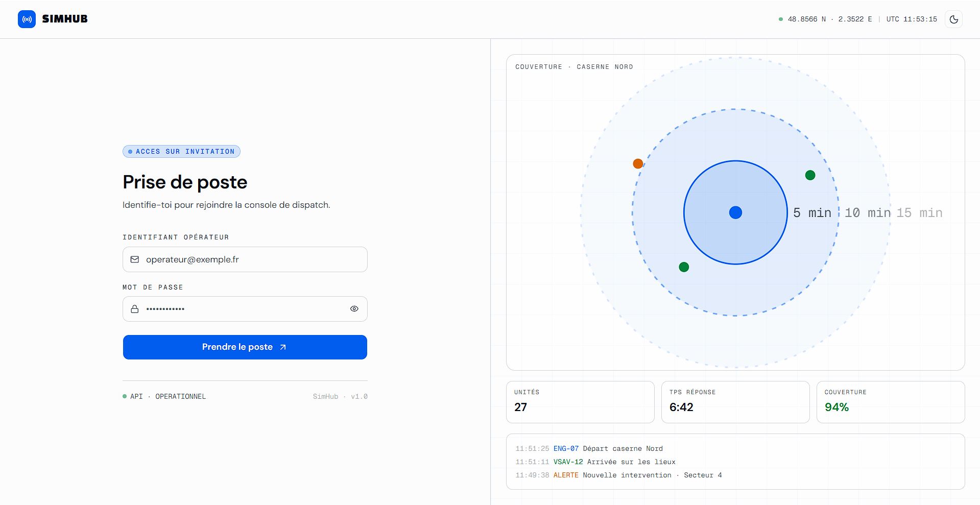This screenshot has width=980, height=505.
Task: Click the upper-right green unit dot
Action: [x=810, y=175]
